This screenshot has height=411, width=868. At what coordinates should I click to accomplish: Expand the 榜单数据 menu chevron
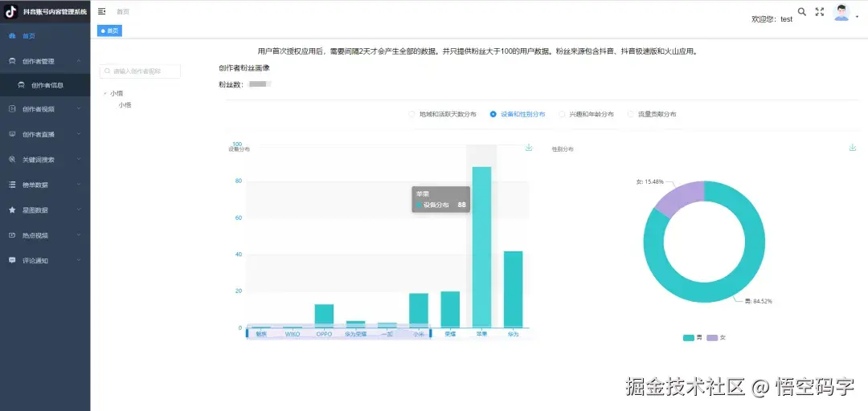[79, 185]
